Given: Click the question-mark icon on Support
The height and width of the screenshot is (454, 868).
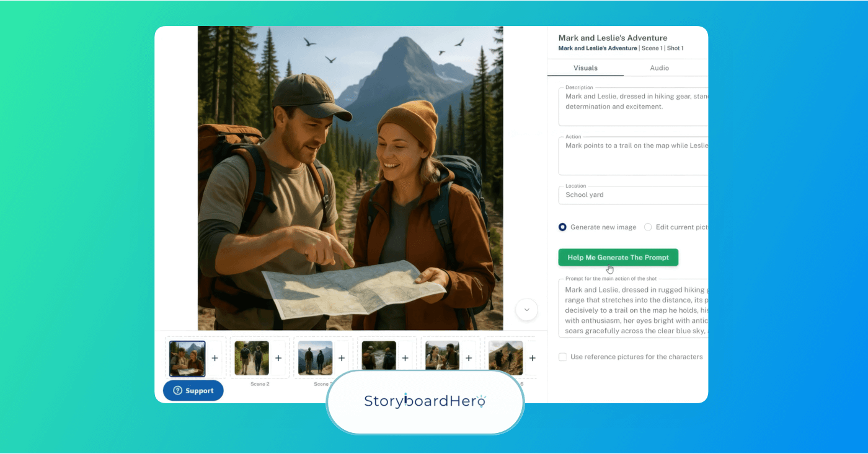Looking at the screenshot, I should (178, 390).
